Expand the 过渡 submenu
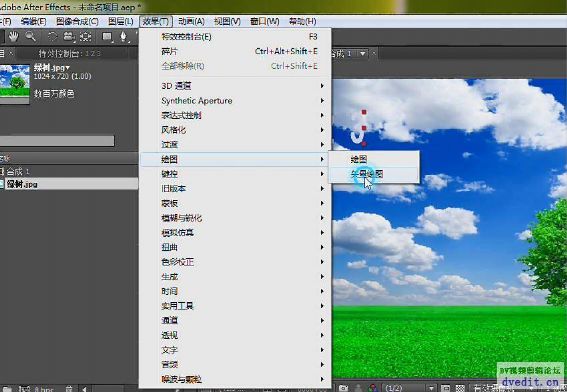The height and width of the screenshot is (392, 567). click(235, 145)
